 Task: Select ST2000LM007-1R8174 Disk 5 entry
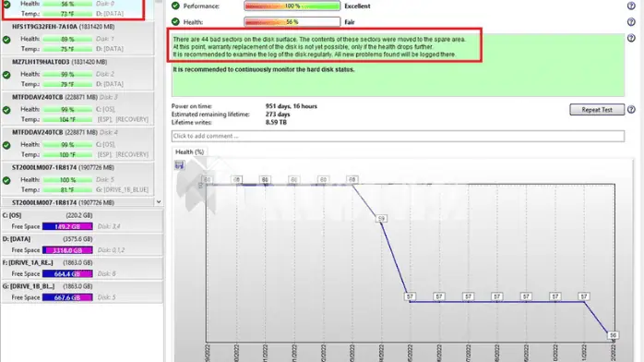[x=78, y=179]
